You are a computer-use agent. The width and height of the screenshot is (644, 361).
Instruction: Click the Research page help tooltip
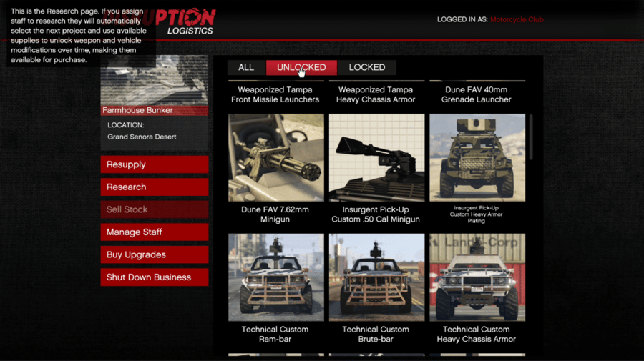[x=82, y=36]
